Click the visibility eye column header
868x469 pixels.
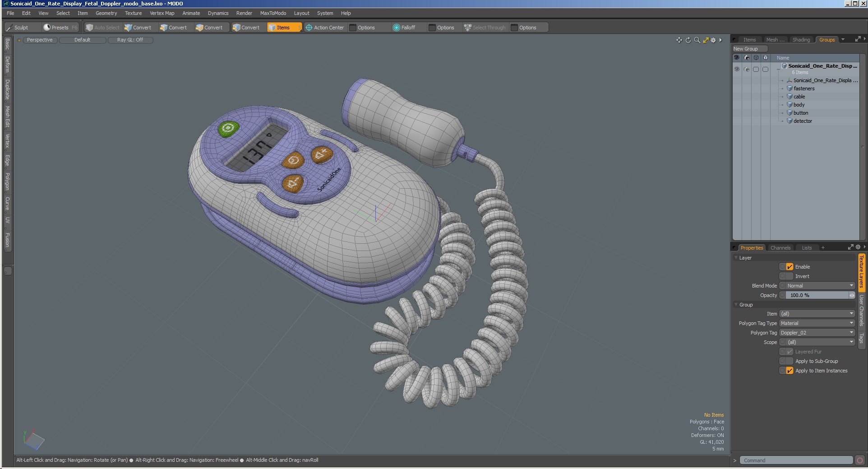[x=737, y=58]
